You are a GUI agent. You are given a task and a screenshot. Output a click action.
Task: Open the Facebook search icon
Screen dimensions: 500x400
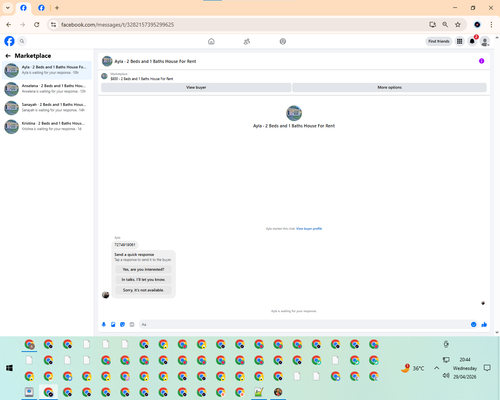coord(22,41)
